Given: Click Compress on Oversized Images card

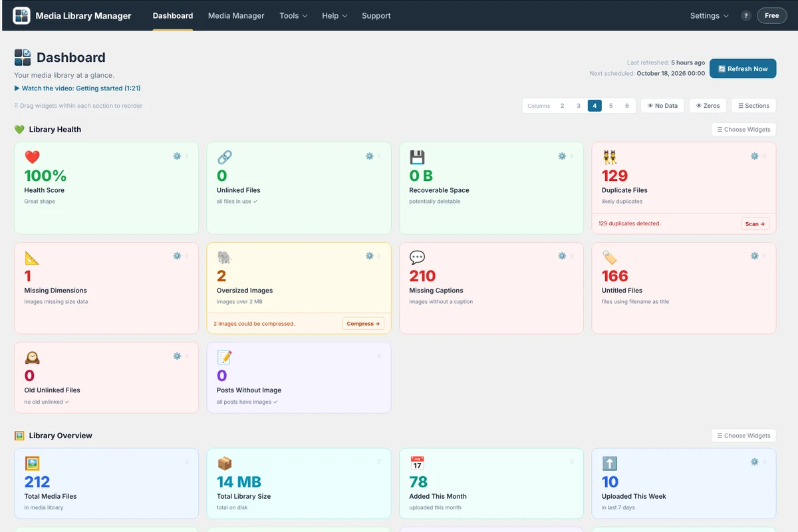Looking at the screenshot, I should point(363,324).
